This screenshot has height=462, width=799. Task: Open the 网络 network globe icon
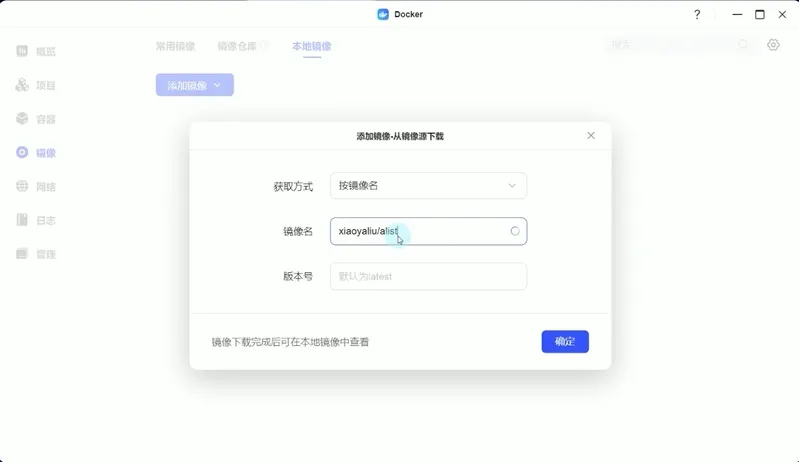coord(22,187)
